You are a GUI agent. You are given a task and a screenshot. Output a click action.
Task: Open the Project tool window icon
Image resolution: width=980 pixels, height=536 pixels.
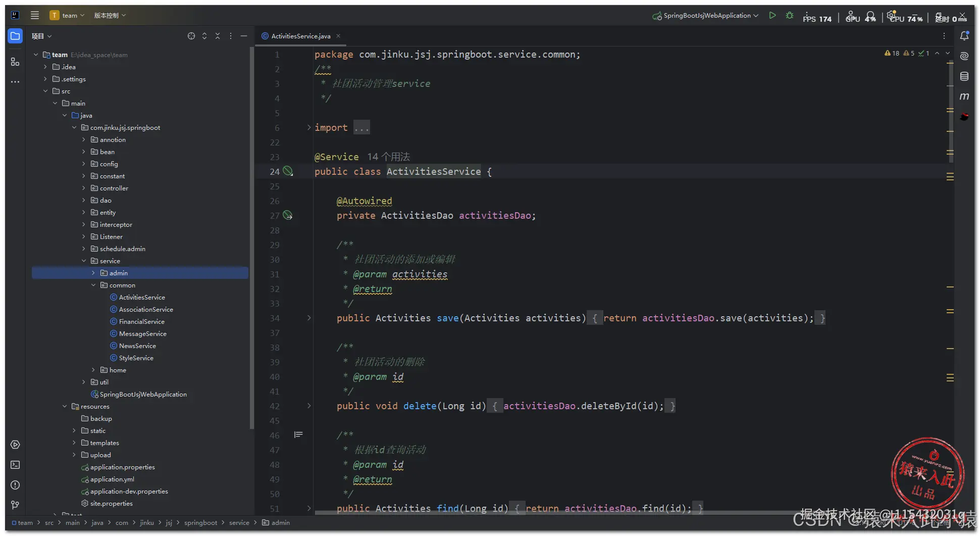(15, 36)
